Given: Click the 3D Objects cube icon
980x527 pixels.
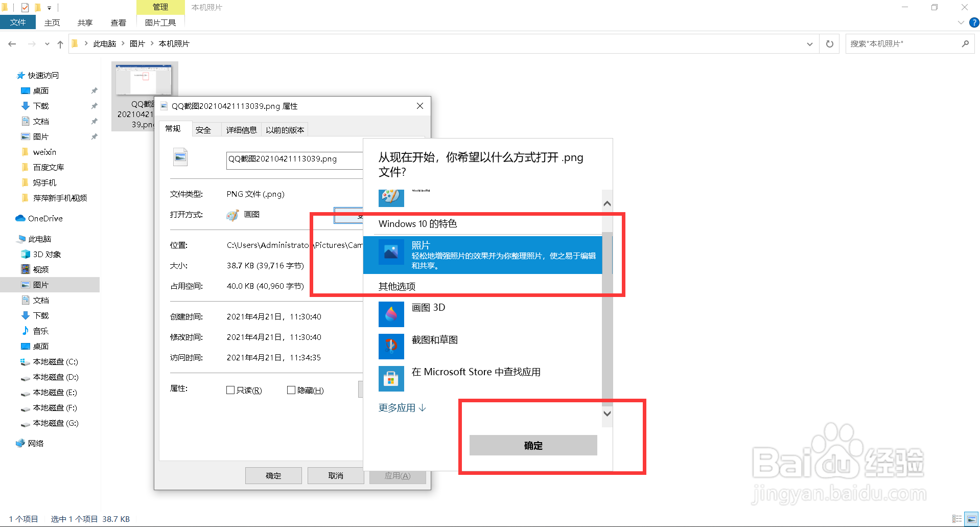Looking at the screenshot, I should [x=26, y=254].
